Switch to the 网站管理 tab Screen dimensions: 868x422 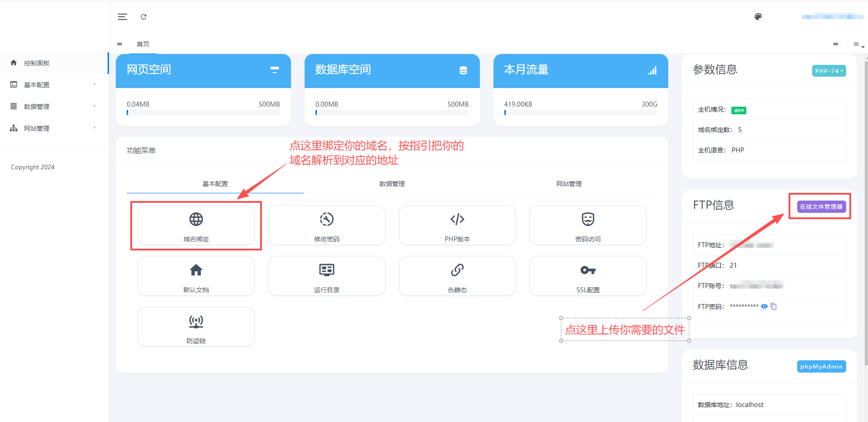click(569, 184)
